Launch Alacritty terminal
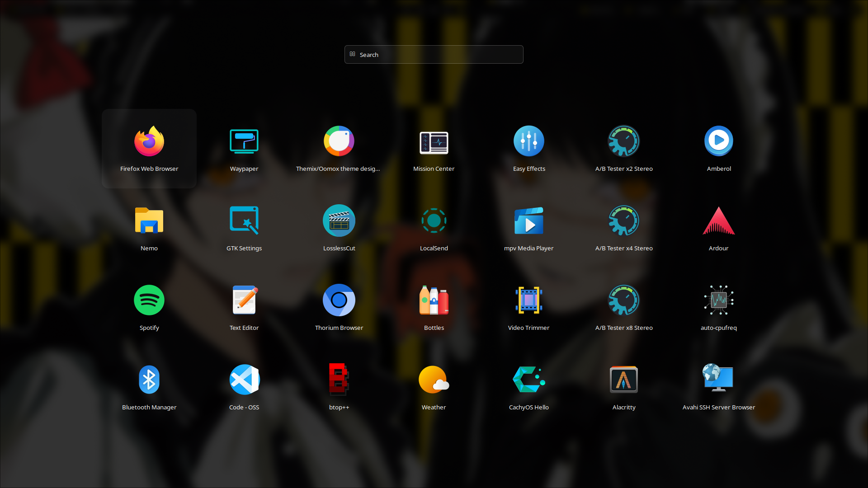Screen dimensions: 868x488 click(x=623, y=380)
